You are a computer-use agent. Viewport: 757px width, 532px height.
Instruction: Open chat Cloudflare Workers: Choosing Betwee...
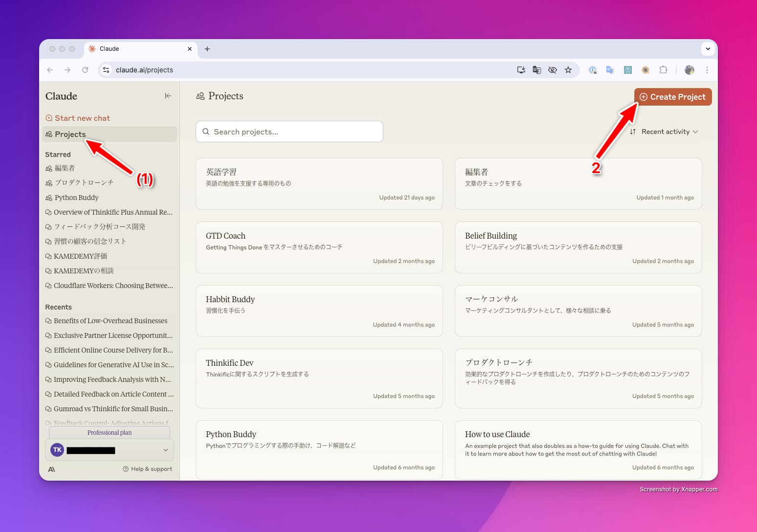[109, 286]
